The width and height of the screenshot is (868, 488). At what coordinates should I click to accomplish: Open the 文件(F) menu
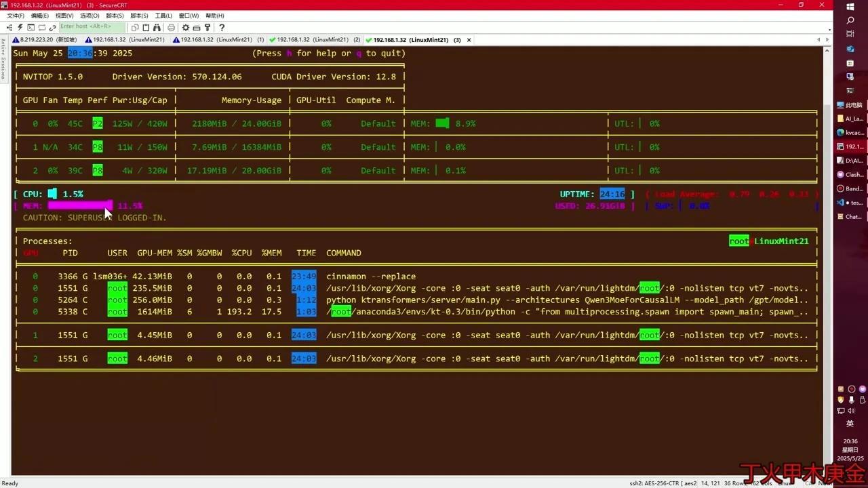pos(16,16)
